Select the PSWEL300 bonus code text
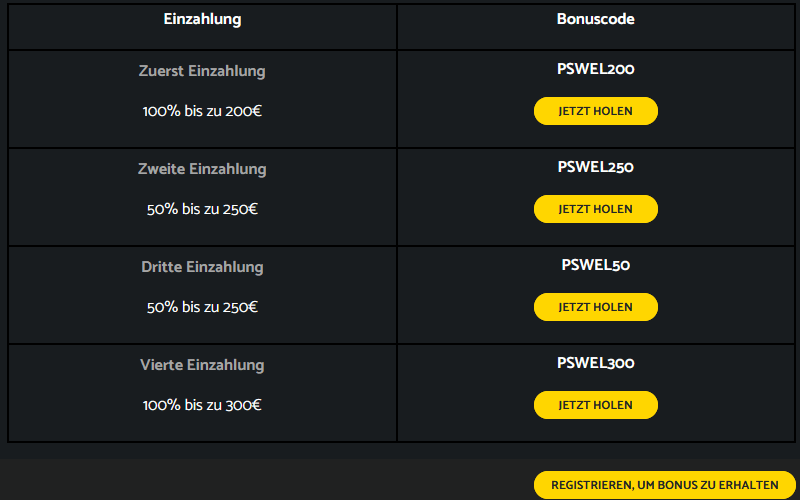The image size is (800, 500). [595, 363]
